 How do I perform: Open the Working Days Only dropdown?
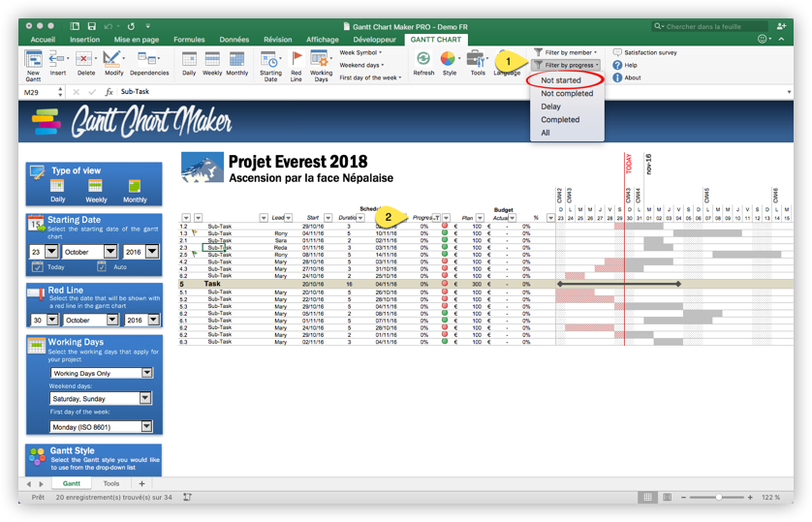pos(147,373)
